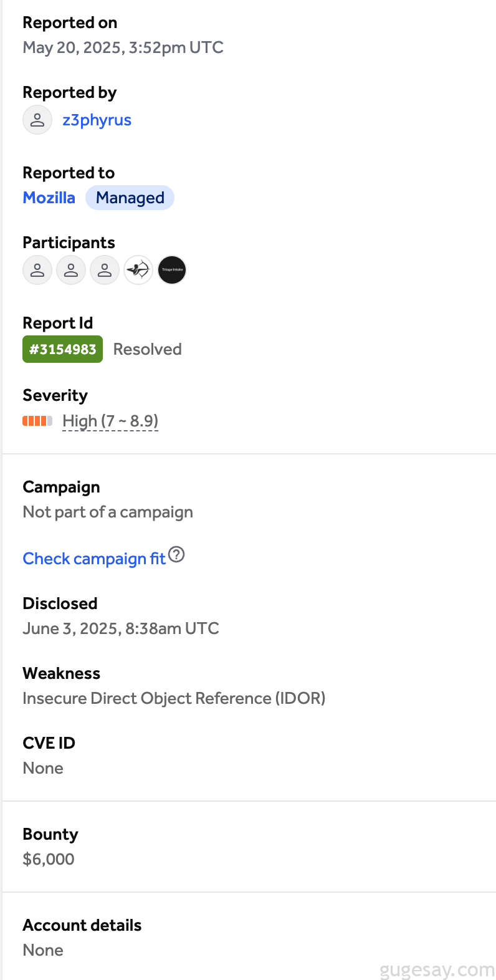
Task: Click the Resolved status label
Action: 147,349
